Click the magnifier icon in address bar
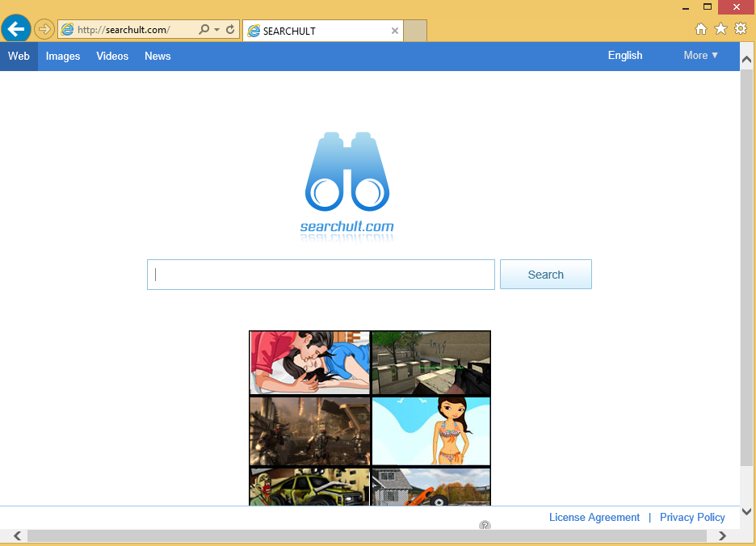Image resolution: width=756 pixels, height=546 pixels. pos(204,29)
